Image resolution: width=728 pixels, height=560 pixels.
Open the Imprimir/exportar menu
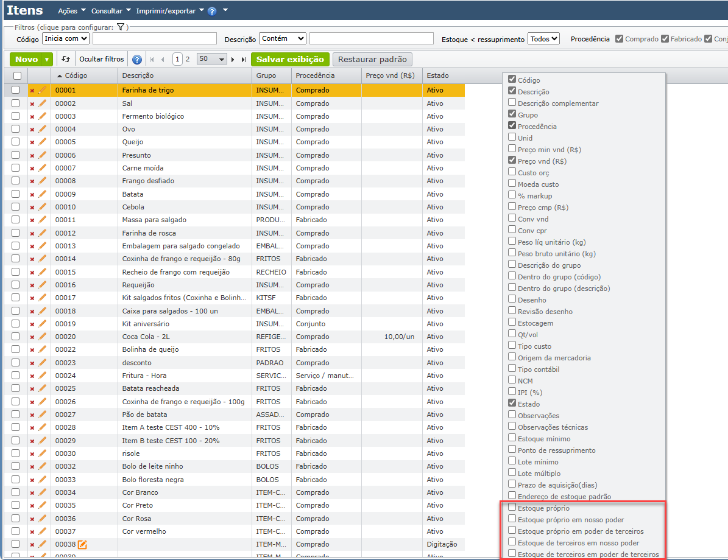tap(170, 11)
